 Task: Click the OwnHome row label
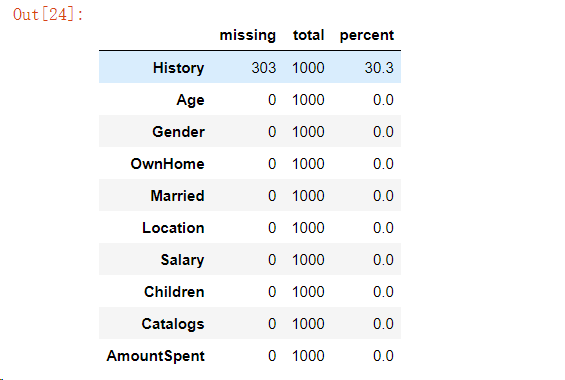(x=168, y=164)
